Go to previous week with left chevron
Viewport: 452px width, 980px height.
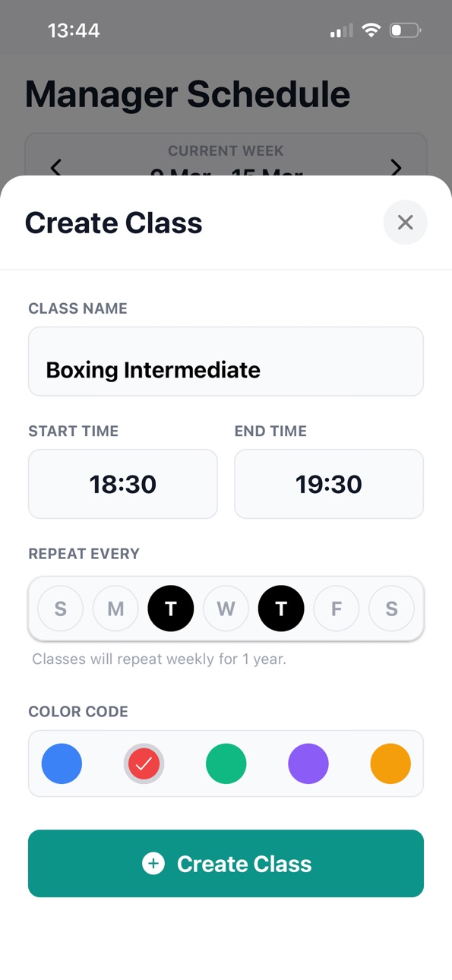click(56, 168)
